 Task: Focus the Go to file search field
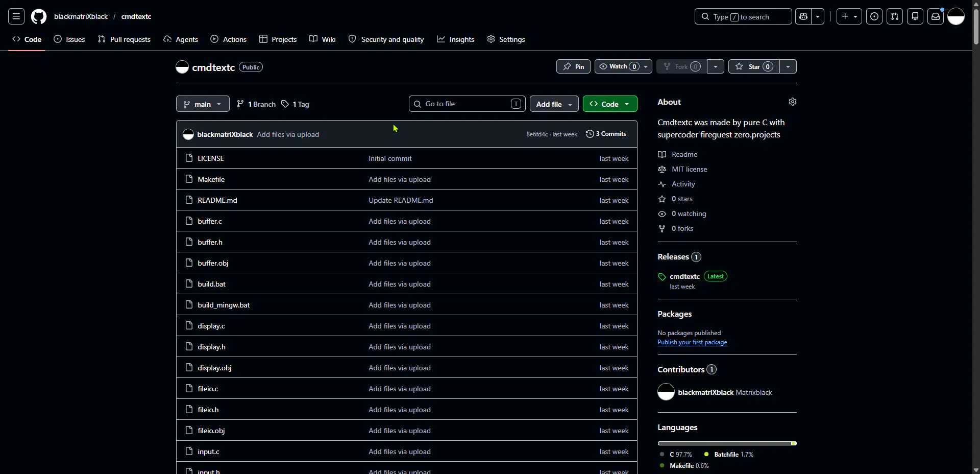tap(467, 104)
